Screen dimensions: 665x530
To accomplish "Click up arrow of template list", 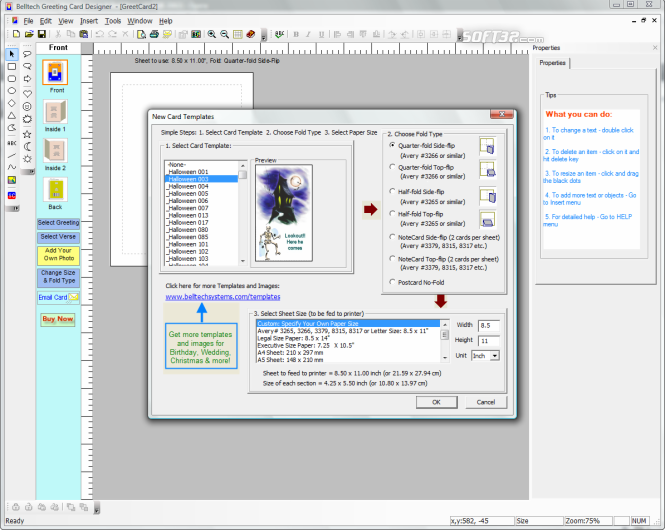I will click(x=243, y=165).
